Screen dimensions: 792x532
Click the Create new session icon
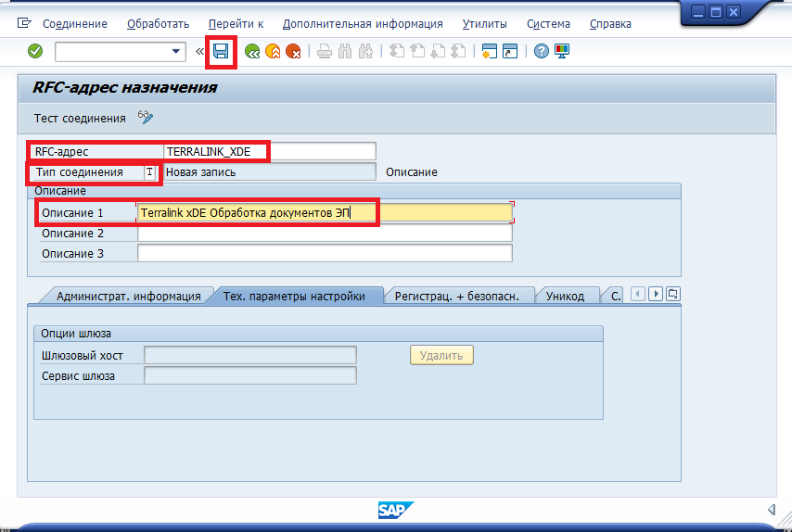point(490,52)
